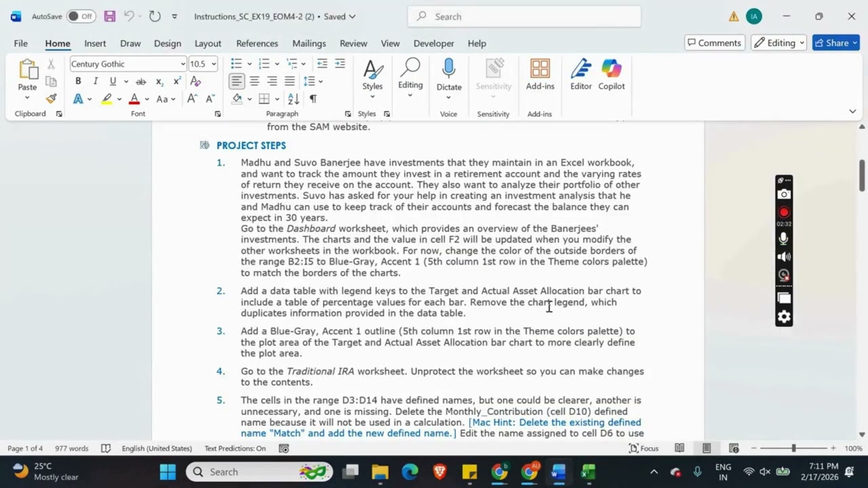Switch to the Developer tab
Viewport: 868px width, 488px height.
coord(434,43)
